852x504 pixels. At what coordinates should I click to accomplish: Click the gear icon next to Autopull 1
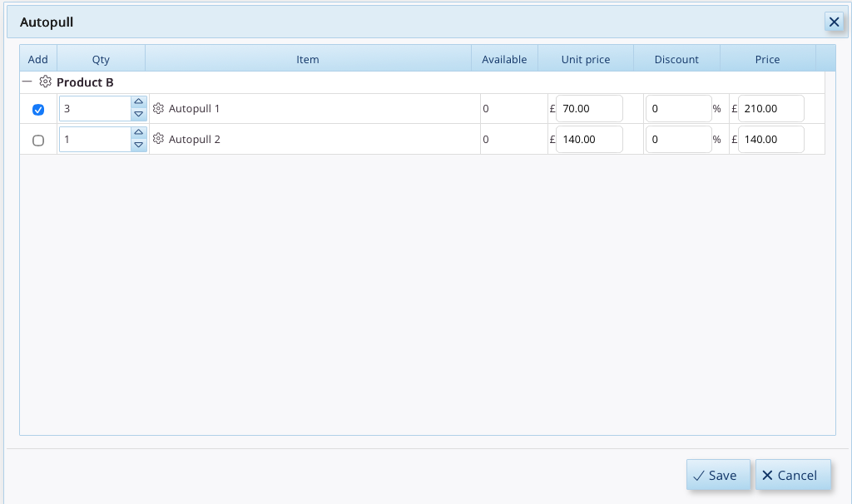(158, 109)
